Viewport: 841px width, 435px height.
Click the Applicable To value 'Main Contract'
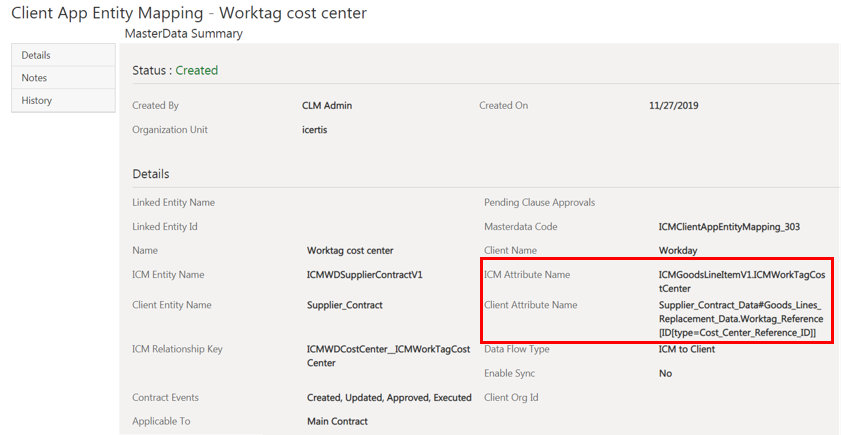[337, 421]
